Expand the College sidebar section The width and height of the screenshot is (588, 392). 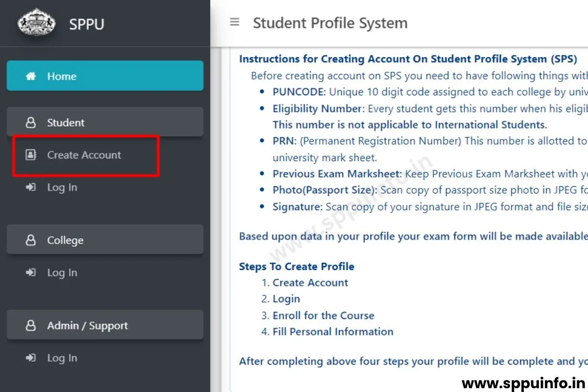coord(66,240)
